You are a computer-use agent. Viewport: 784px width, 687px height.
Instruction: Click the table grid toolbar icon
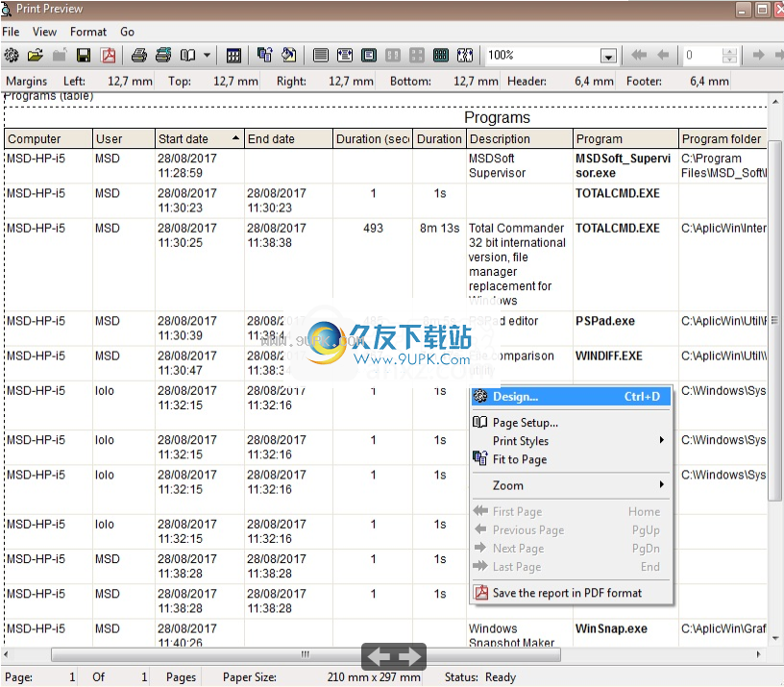pos(233,55)
